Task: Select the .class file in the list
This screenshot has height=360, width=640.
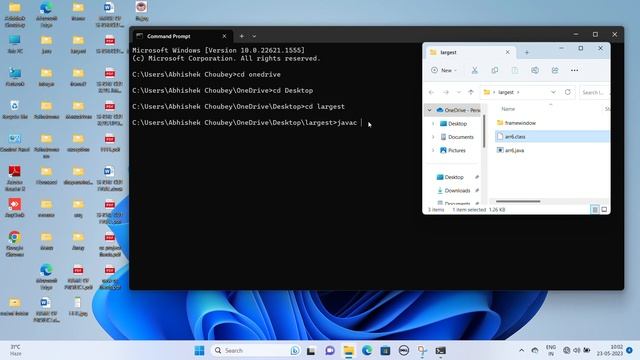Action: coord(552,137)
